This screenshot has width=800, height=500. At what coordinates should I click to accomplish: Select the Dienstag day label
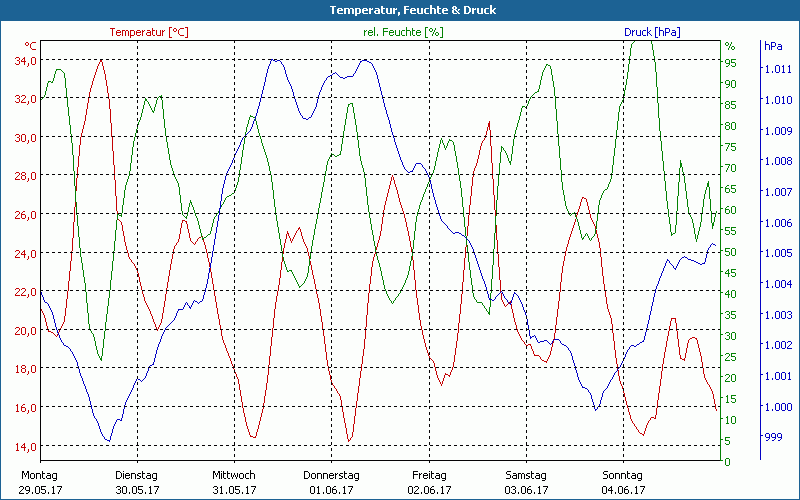(137, 475)
